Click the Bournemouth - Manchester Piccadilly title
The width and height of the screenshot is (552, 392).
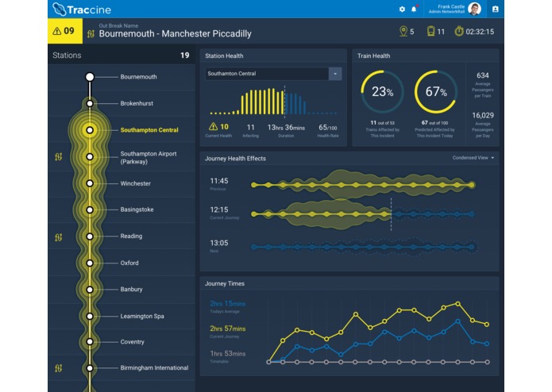pos(175,34)
